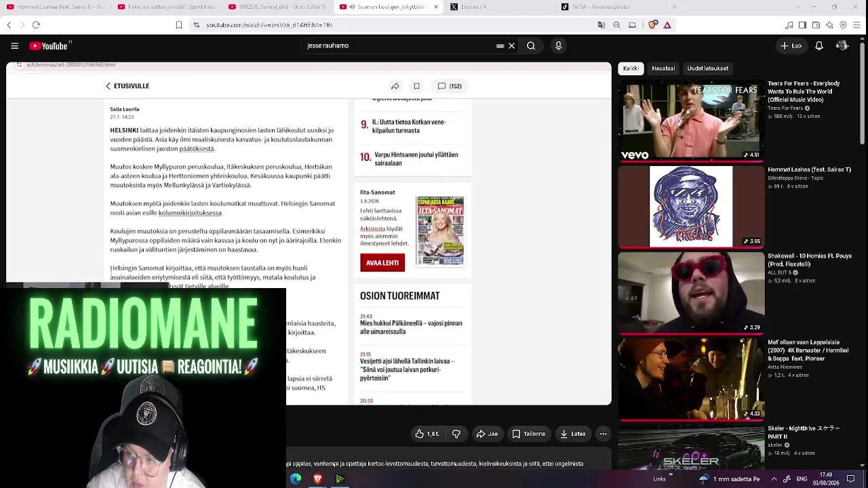Screen dimensions: 868x488
Task: Open the article comments (152)
Action: [x=450, y=86]
